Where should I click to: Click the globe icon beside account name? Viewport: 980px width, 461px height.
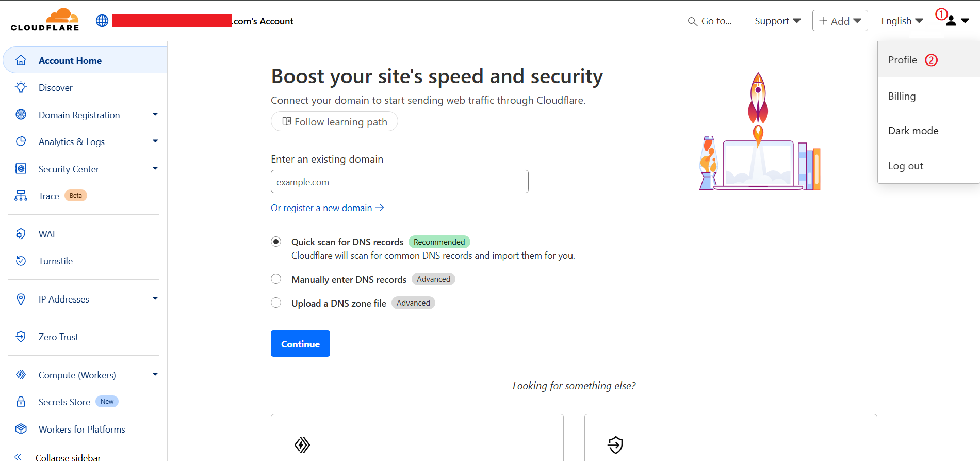pos(102,21)
